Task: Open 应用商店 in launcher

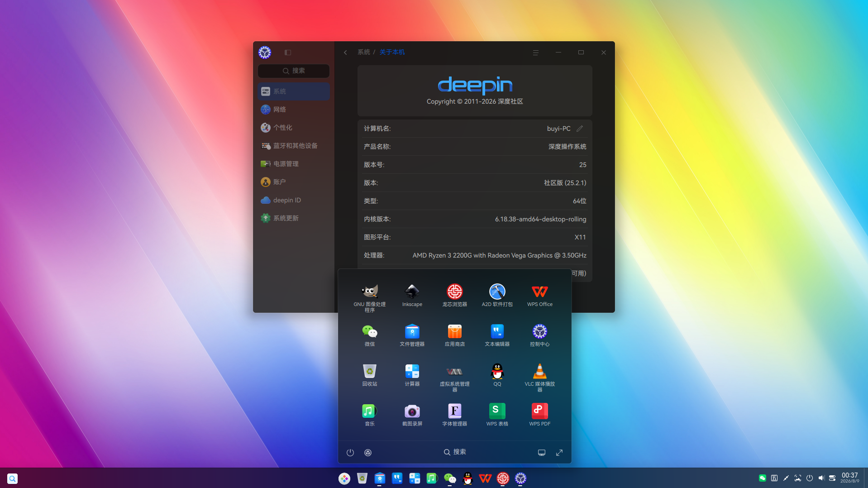Action: tap(454, 335)
